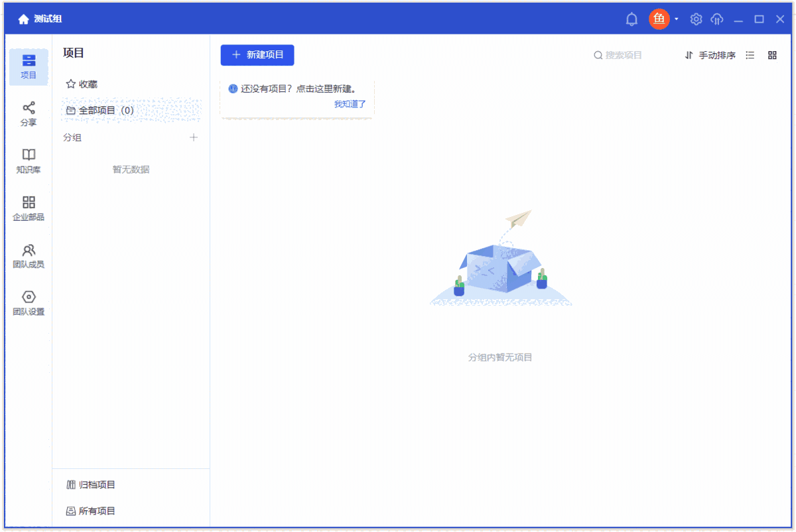Open the 分享 sidebar panel
Image resolution: width=796 pixels, height=532 pixels.
[28, 113]
